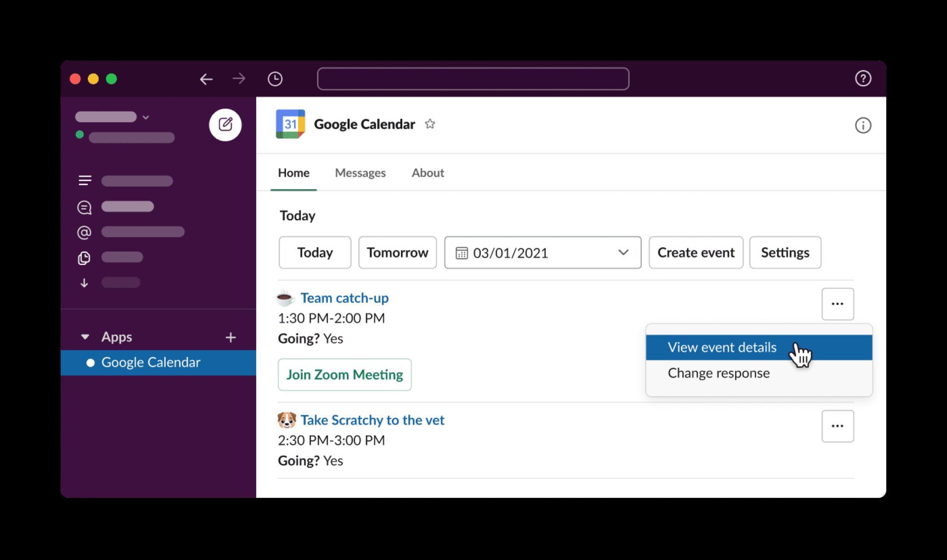Switch to the About tab
The image size is (947, 560).
point(427,173)
